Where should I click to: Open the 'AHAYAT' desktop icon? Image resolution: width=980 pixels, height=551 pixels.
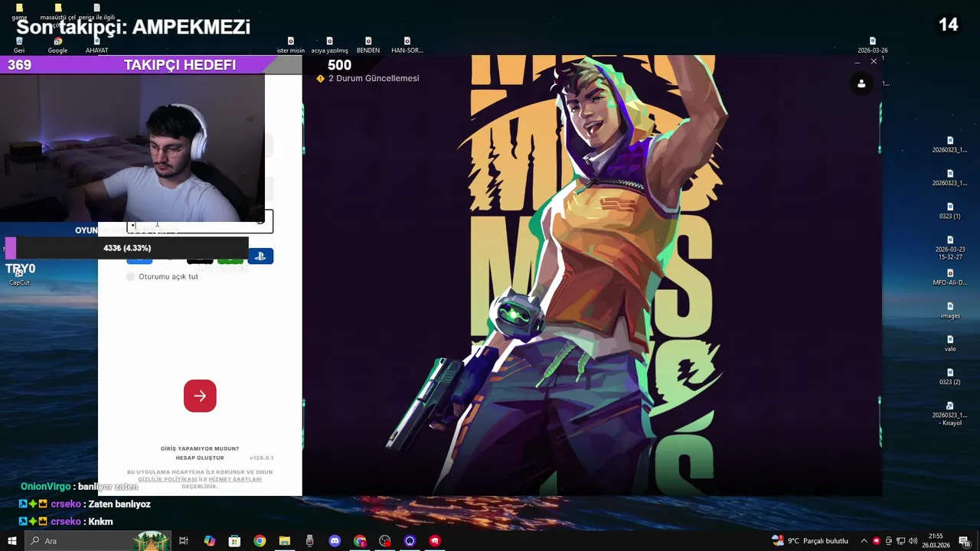coord(96,45)
